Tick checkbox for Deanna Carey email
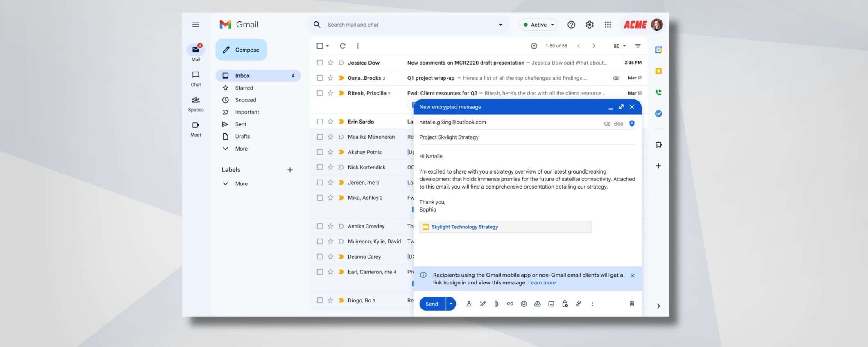 pyautogui.click(x=320, y=257)
